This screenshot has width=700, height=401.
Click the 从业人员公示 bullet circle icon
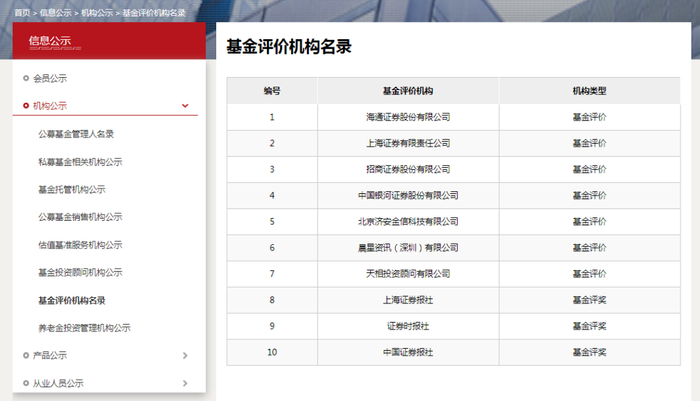pos(26,383)
